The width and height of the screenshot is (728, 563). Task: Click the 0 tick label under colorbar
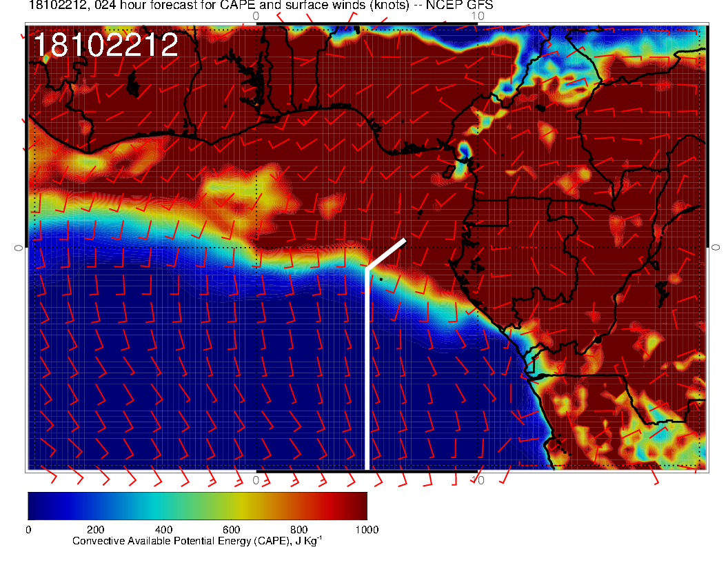28,530
